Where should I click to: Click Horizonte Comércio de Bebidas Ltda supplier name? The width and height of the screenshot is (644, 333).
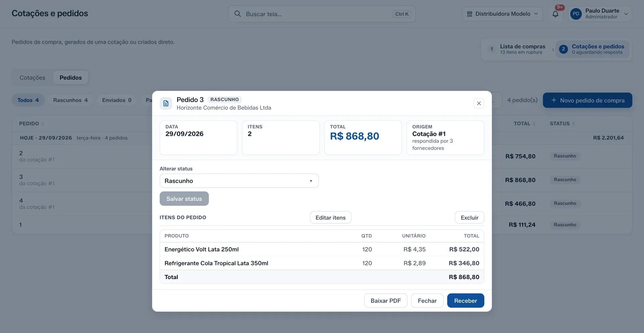(224, 108)
